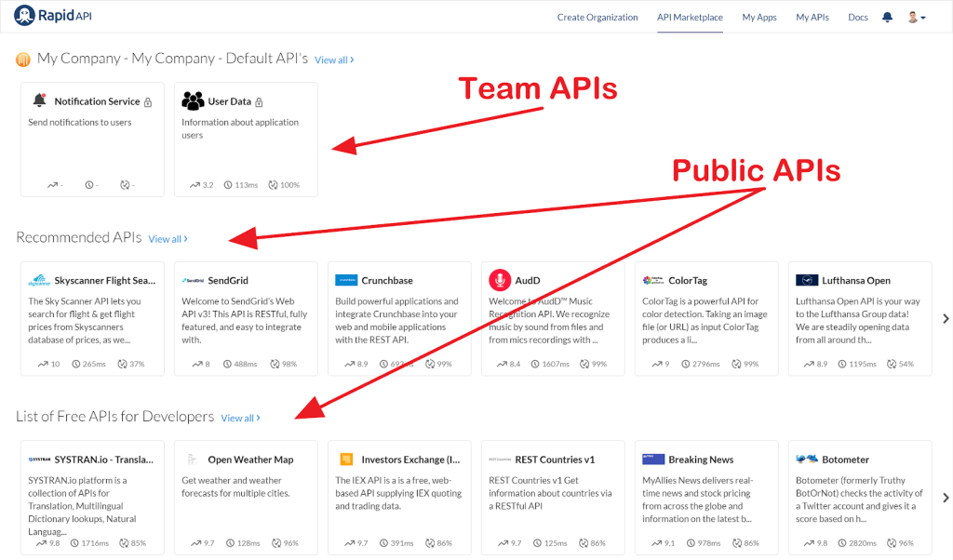953x560 pixels.
Task: Open the SendGrid API title
Action: 228,281
